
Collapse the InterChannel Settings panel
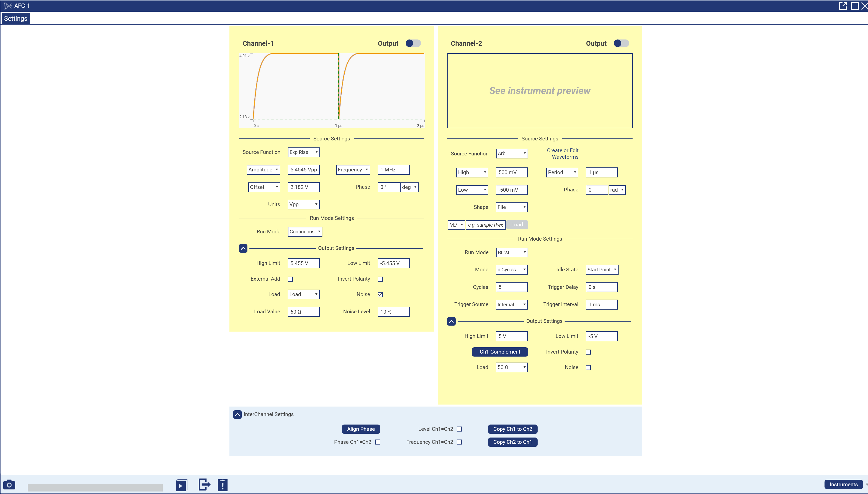pyautogui.click(x=237, y=414)
